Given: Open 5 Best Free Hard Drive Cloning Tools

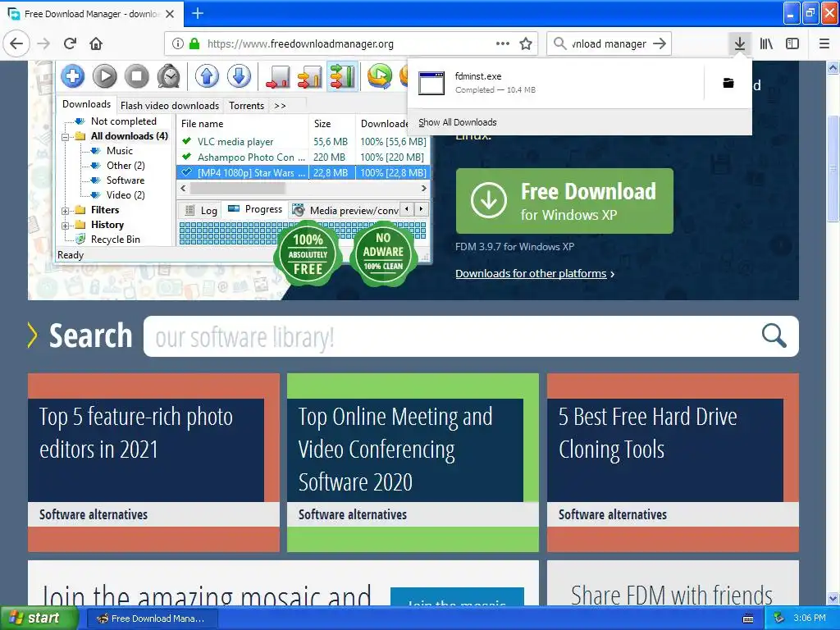Looking at the screenshot, I should 648,433.
